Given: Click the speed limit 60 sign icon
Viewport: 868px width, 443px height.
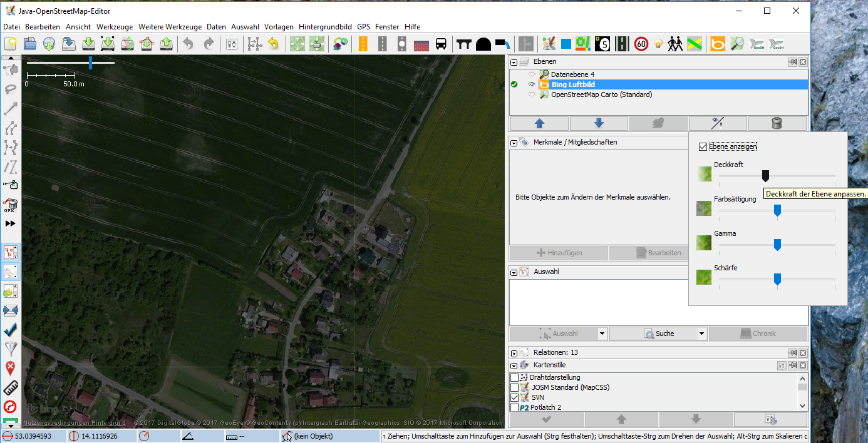Looking at the screenshot, I should [x=641, y=44].
